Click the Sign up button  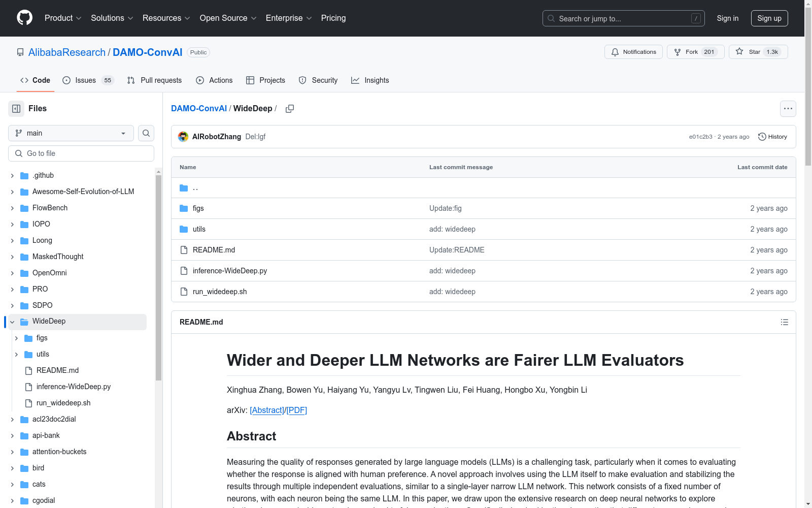769,18
